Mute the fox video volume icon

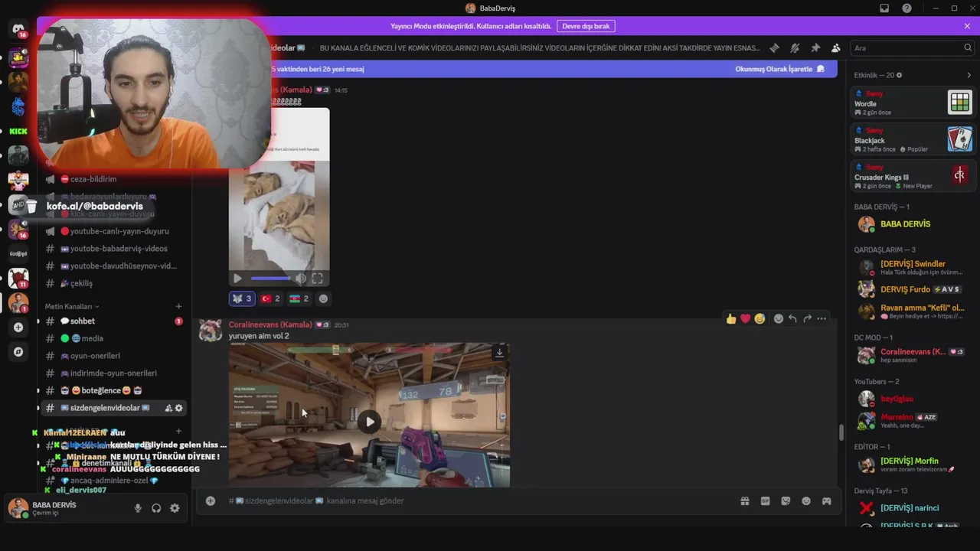tap(301, 279)
